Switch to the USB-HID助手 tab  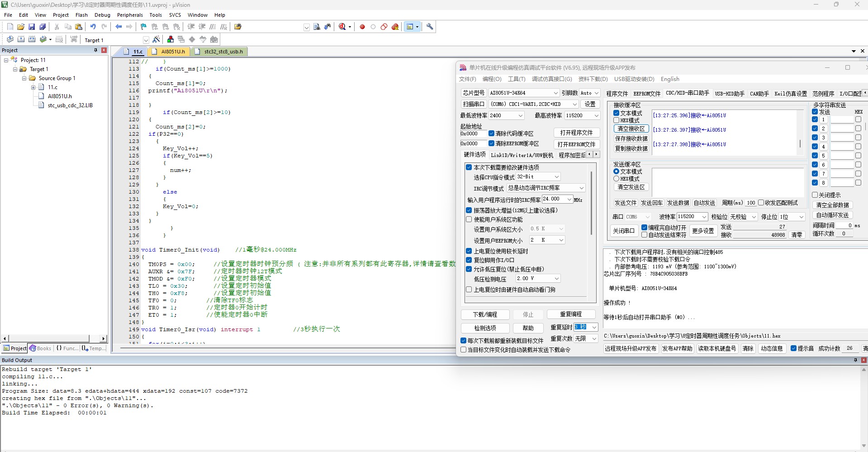729,94
